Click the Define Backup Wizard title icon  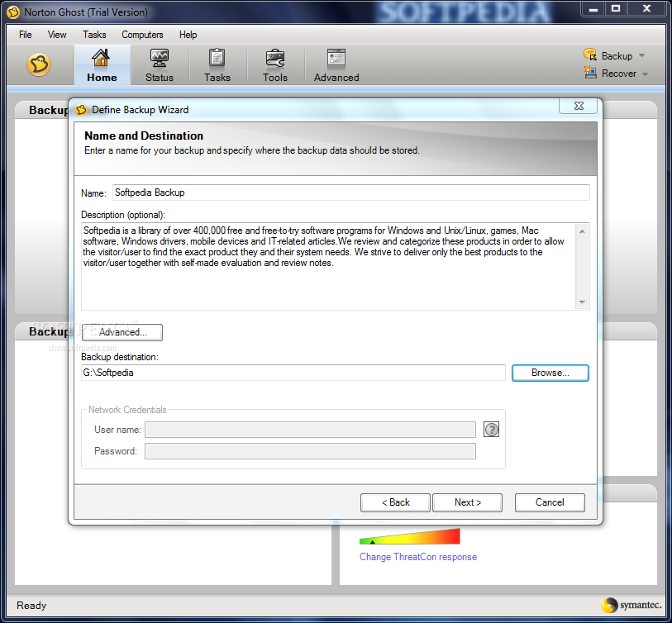click(x=81, y=110)
